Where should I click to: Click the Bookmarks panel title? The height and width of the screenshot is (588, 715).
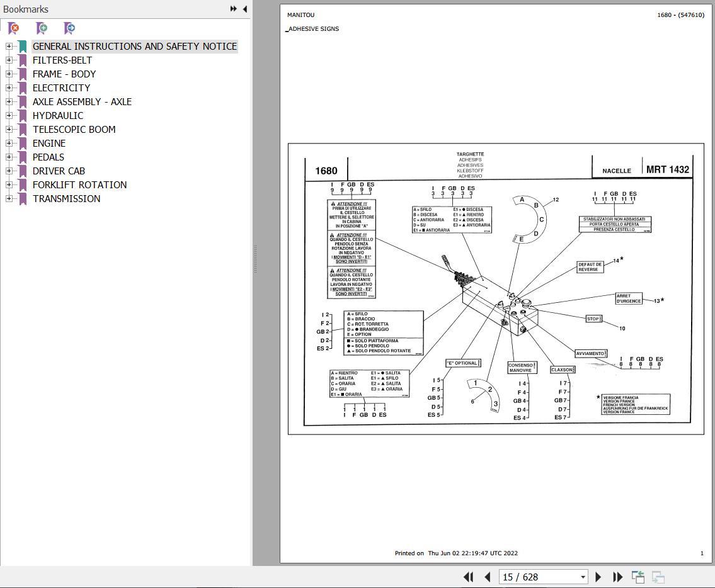click(x=26, y=9)
